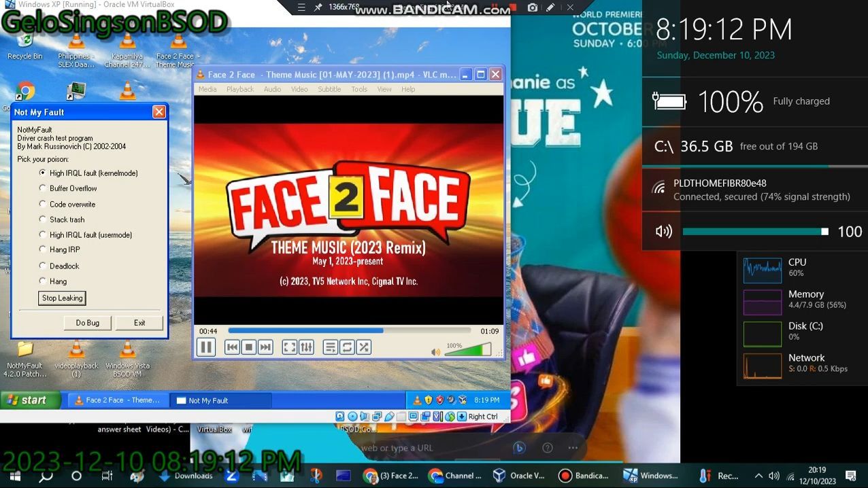868x488 pixels.
Task: Click Exit in Not My Fault
Action: pos(139,323)
